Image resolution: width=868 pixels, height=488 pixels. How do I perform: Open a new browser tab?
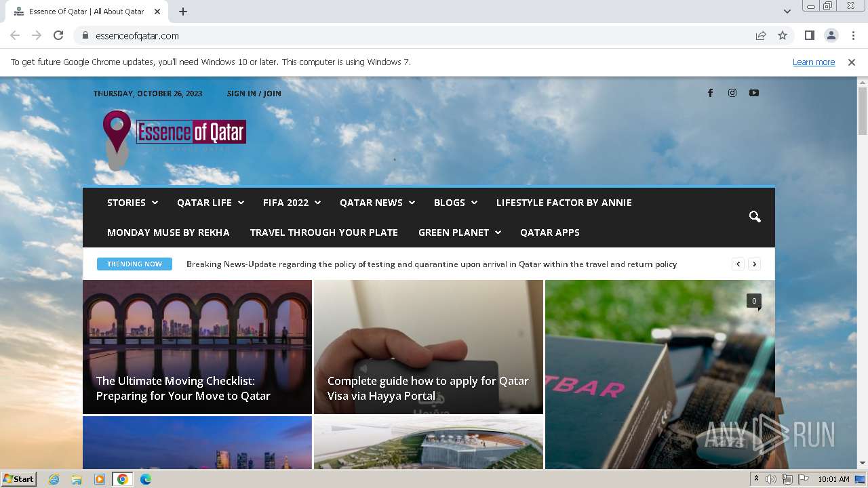(182, 12)
